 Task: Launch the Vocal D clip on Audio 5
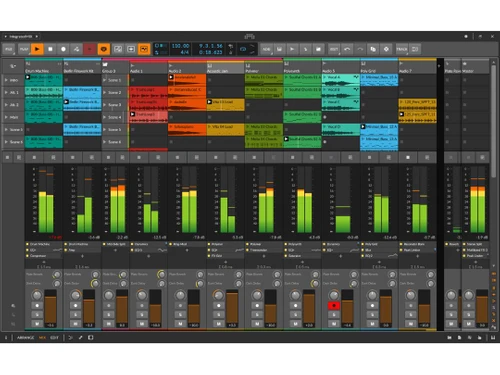coord(325,127)
